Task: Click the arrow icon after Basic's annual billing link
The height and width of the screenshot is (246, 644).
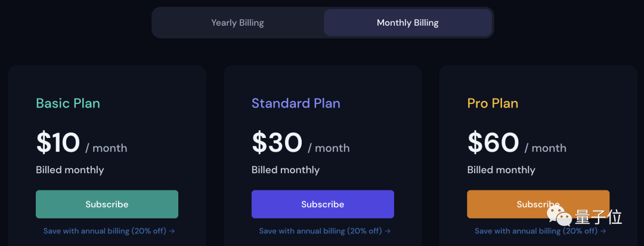Action: [172, 230]
